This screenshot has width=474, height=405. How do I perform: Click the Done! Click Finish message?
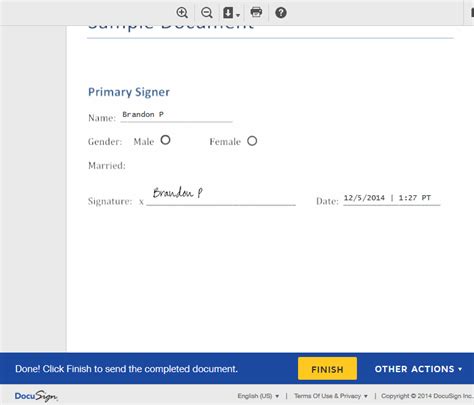126,369
